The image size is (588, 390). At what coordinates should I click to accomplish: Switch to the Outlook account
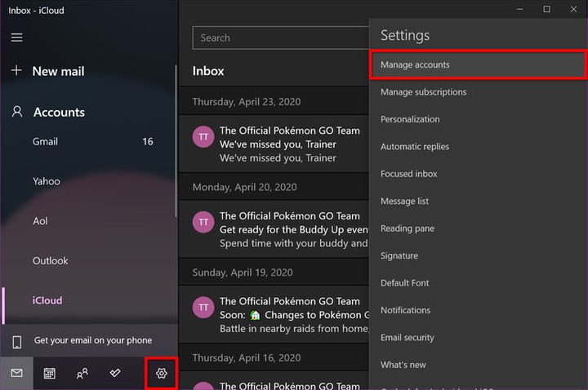51,261
